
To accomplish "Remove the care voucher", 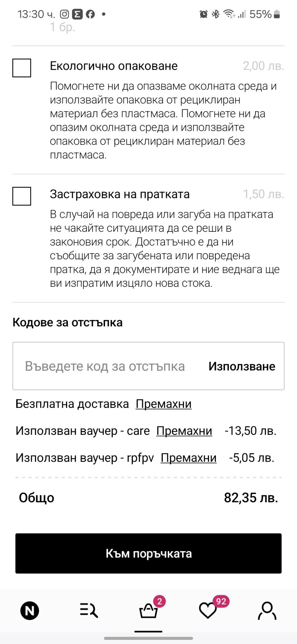I will [184, 431].
